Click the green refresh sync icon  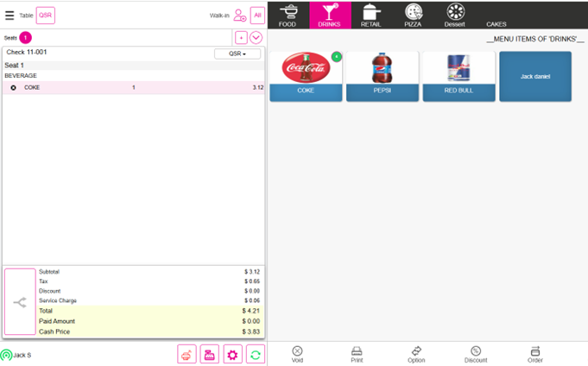tap(255, 354)
